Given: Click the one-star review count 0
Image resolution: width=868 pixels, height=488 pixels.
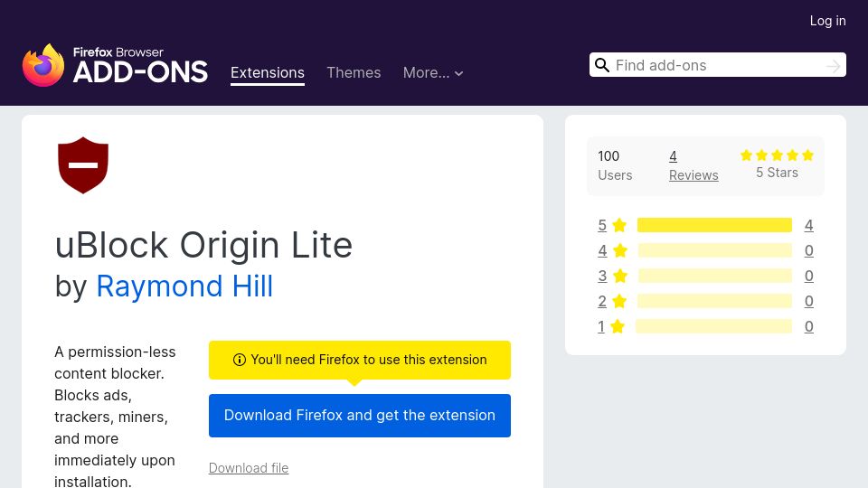Looking at the screenshot, I should 808,326.
